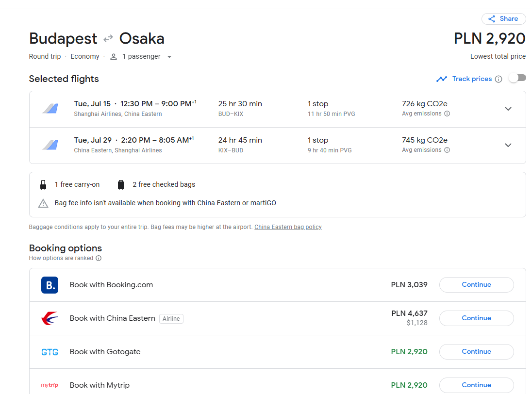Image resolution: width=532 pixels, height=394 pixels.
Task: Click the carry-on bag icon
Action: coord(43,185)
